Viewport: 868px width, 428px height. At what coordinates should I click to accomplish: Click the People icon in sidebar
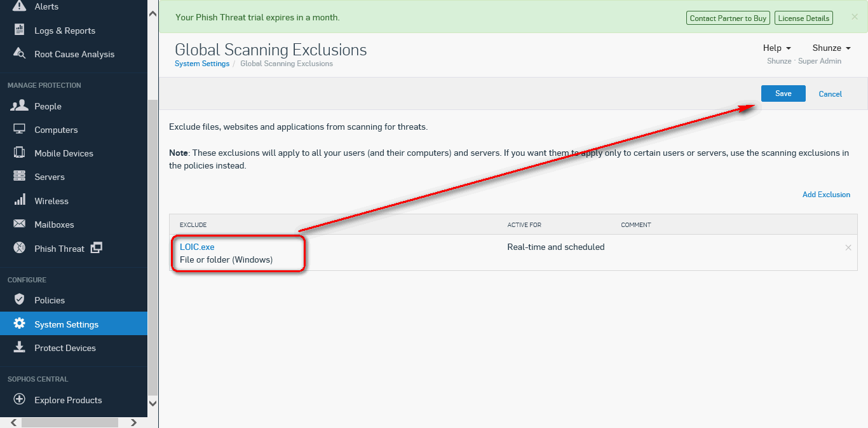coord(20,106)
